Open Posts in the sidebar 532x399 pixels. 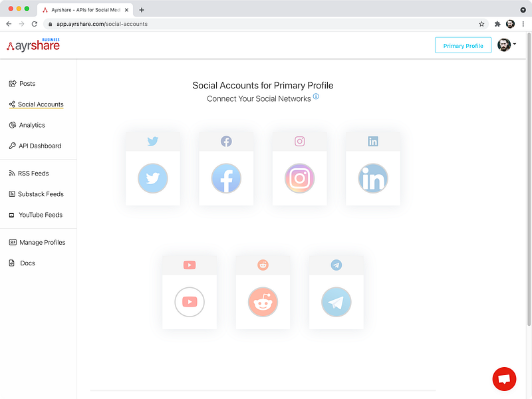point(22,84)
